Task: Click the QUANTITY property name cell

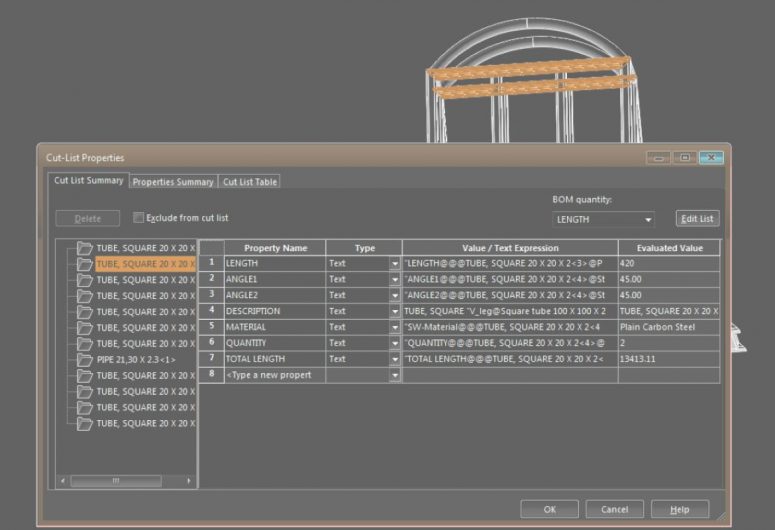Action: click(x=275, y=343)
